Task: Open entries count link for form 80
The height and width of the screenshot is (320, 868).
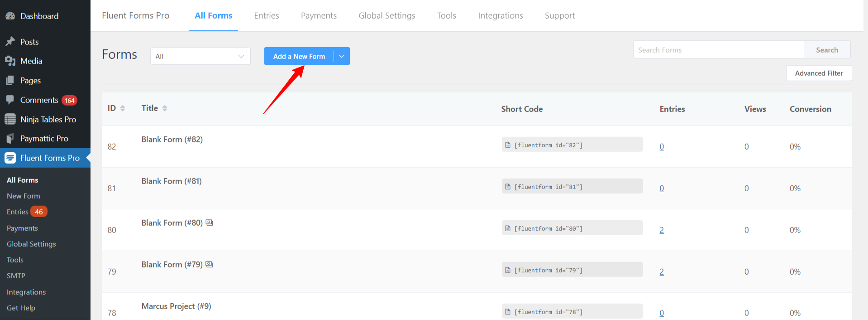Action: [662, 230]
